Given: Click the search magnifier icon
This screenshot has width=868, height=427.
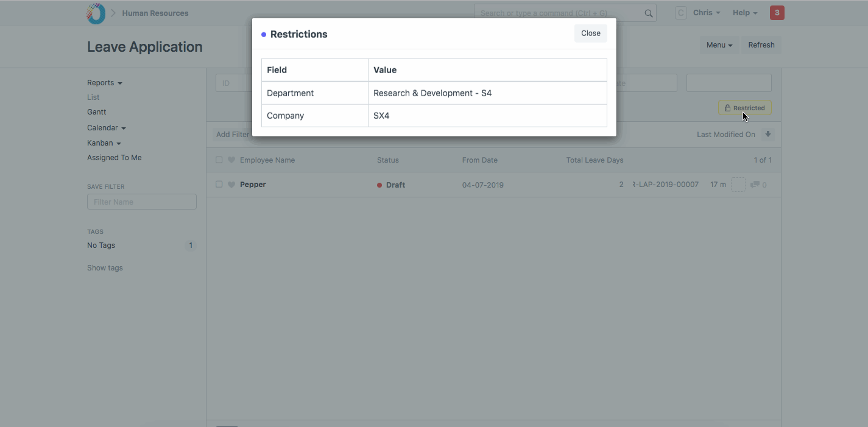Looking at the screenshot, I should [x=649, y=13].
